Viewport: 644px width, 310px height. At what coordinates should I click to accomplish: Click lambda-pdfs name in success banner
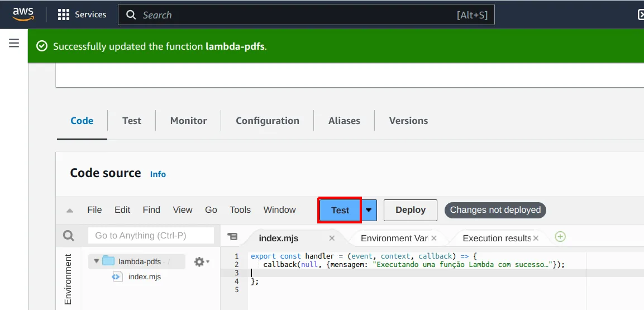235,46
